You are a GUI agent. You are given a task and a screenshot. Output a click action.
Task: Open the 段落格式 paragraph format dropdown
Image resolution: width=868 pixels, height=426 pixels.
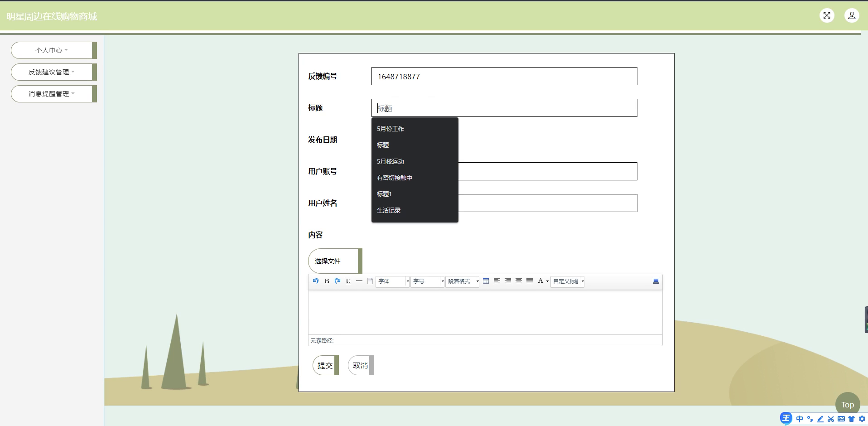(x=462, y=281)
